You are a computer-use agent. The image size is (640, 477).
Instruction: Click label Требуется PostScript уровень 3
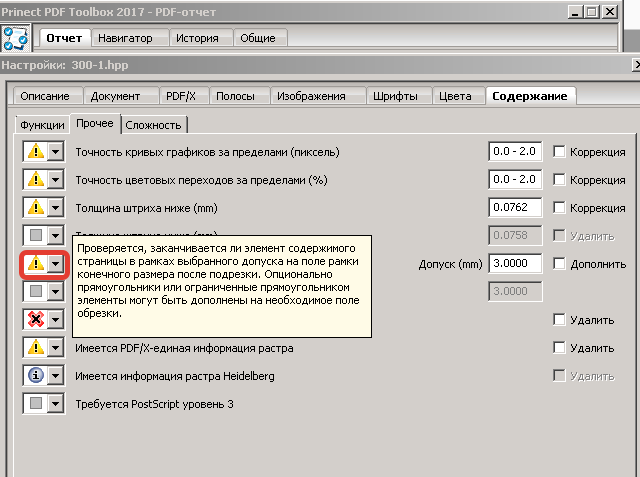click(154, 404)
